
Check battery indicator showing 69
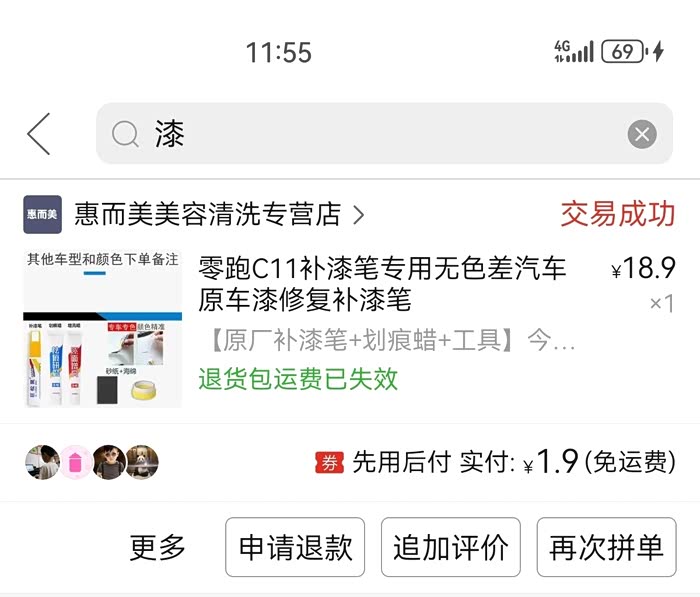[624, 51]
